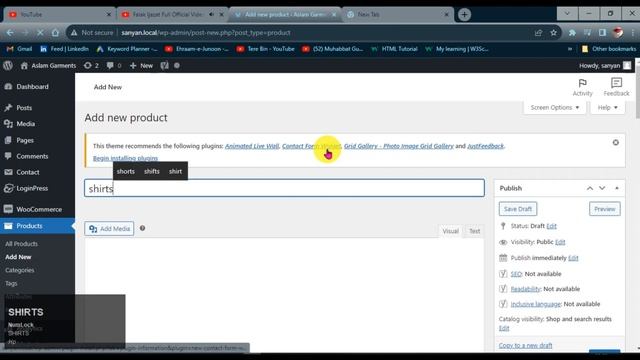This screenshot has height=360, width=640.
Task: Move Publish box up
Action: [590, 188]
